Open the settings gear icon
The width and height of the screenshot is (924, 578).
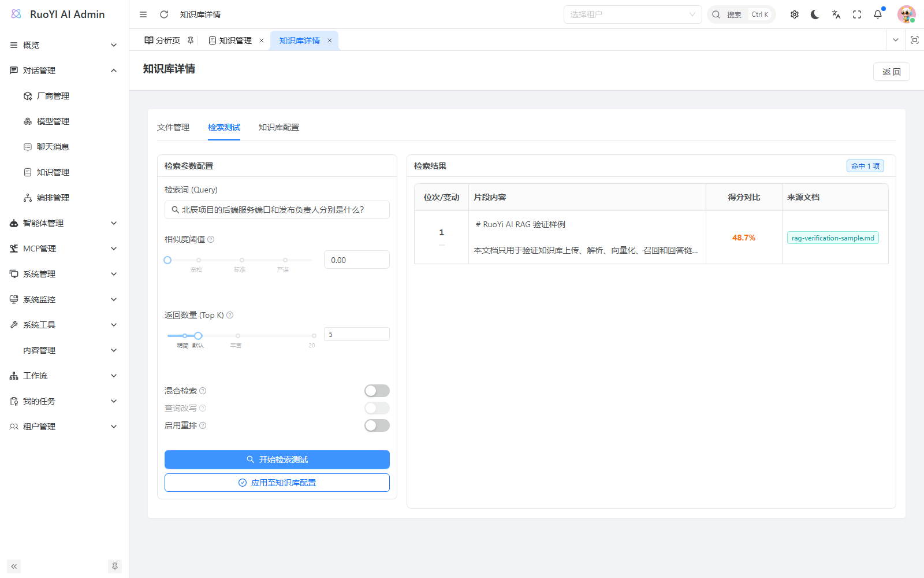795,14
